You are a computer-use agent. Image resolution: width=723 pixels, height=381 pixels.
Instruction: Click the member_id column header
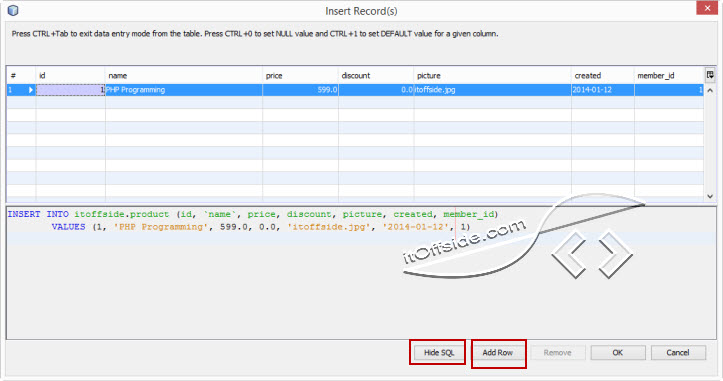pyautogui.click(x=669, y=75)
